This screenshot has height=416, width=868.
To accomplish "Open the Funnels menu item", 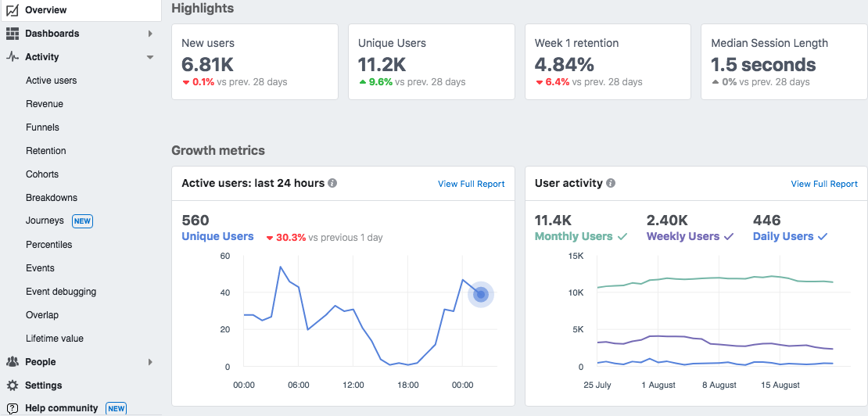I will (x=43, y=127).
